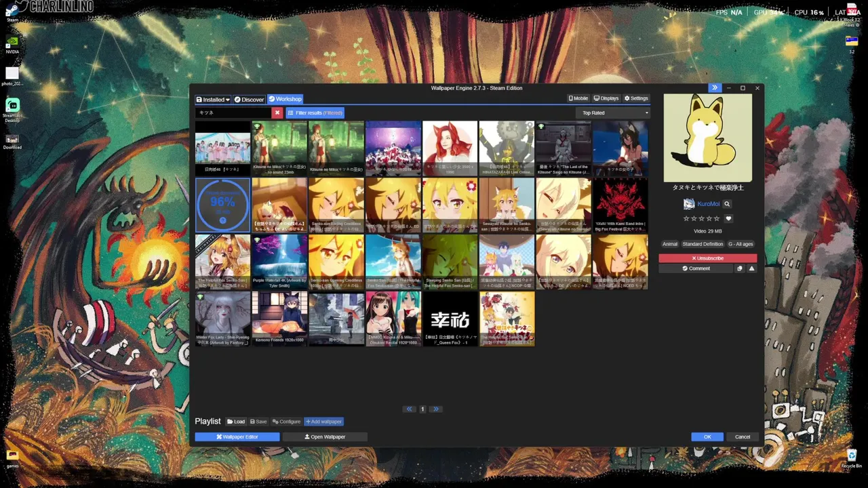Select the Winter Fox Lady wallpaper
The height and width of the screenshot is (488, 868).
[222, 319]
